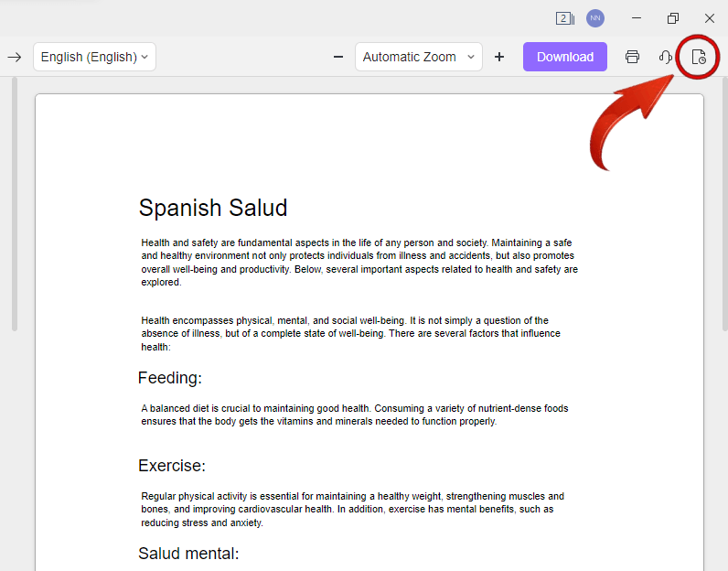This screenshot has height=571, width=728.
Task: Minimize the window
Action: coord(637,18)
